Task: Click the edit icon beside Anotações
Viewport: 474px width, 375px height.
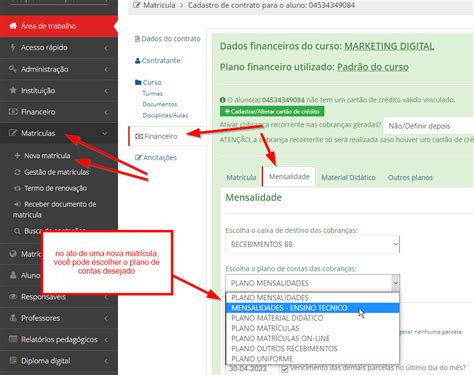Action: click(x=138, y=157)
